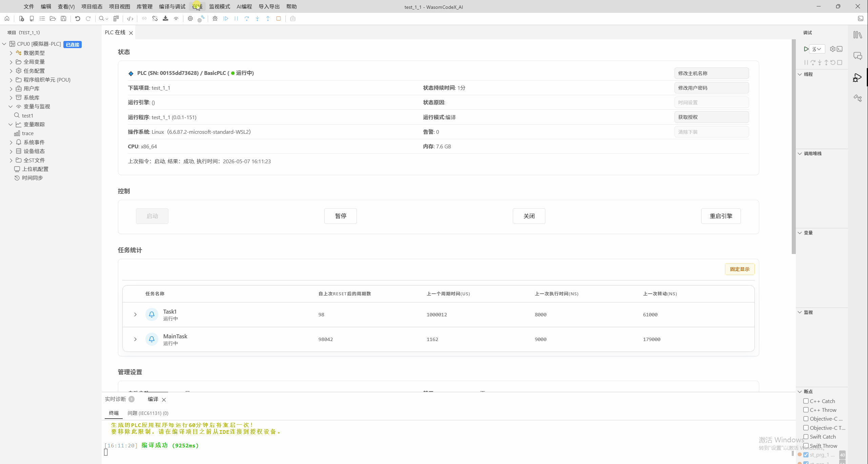This screenshot has width=868, height=464.
Task: Click the 获取授权 button
Action: point(711,117)
